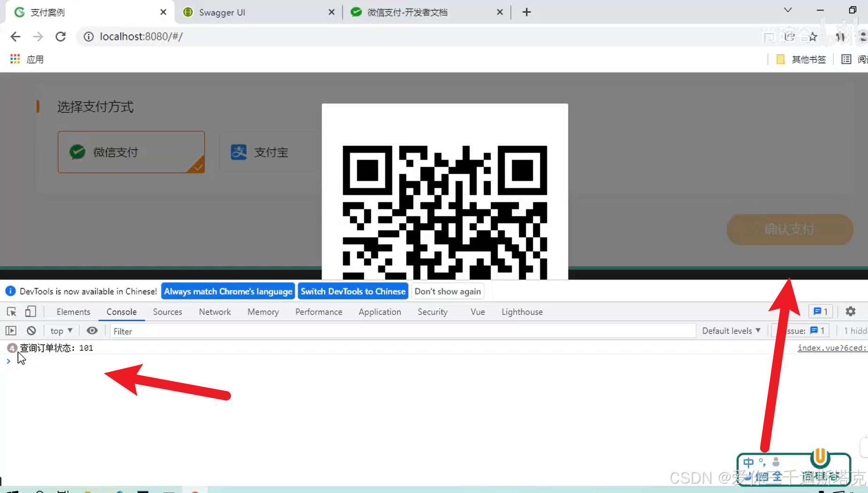Select the 支付宝 payment option

click(x=270, y=152)
